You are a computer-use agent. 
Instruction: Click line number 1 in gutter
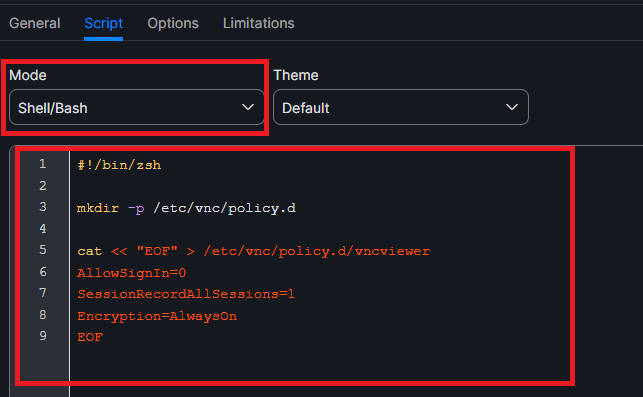click(x=43, y=164)
